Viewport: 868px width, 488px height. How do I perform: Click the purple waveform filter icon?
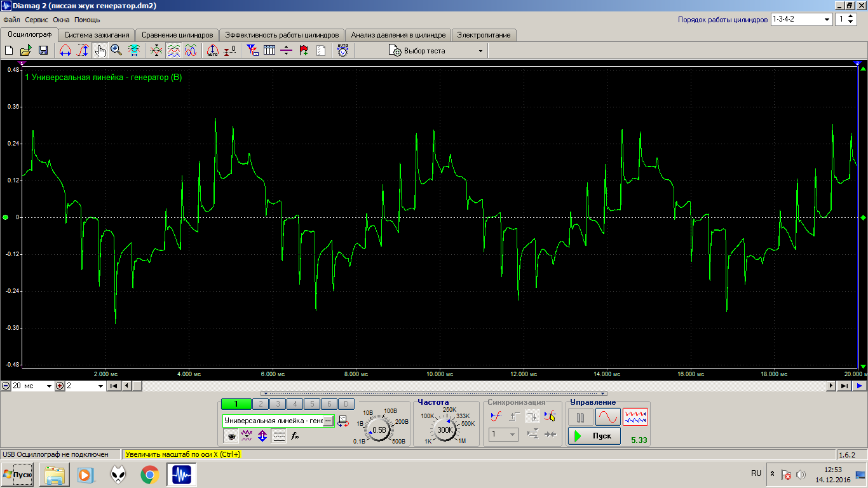coord(247,436)
